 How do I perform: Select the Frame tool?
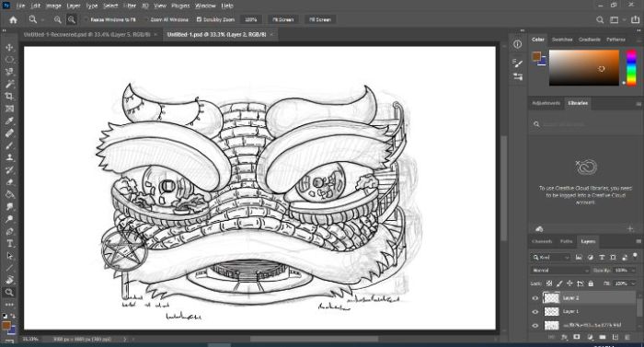[9, 109]
